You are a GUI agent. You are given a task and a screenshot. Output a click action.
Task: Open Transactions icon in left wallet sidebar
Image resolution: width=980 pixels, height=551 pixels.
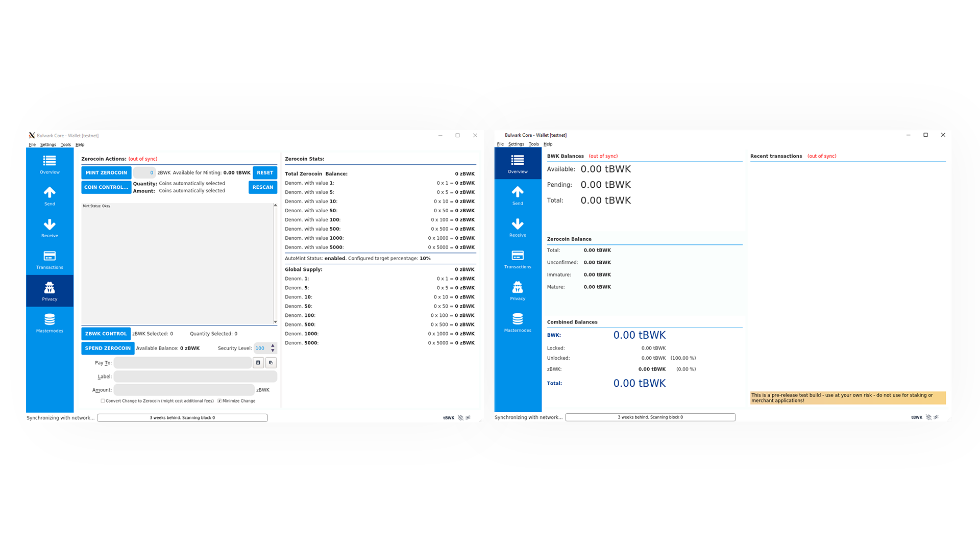(50, 259)
